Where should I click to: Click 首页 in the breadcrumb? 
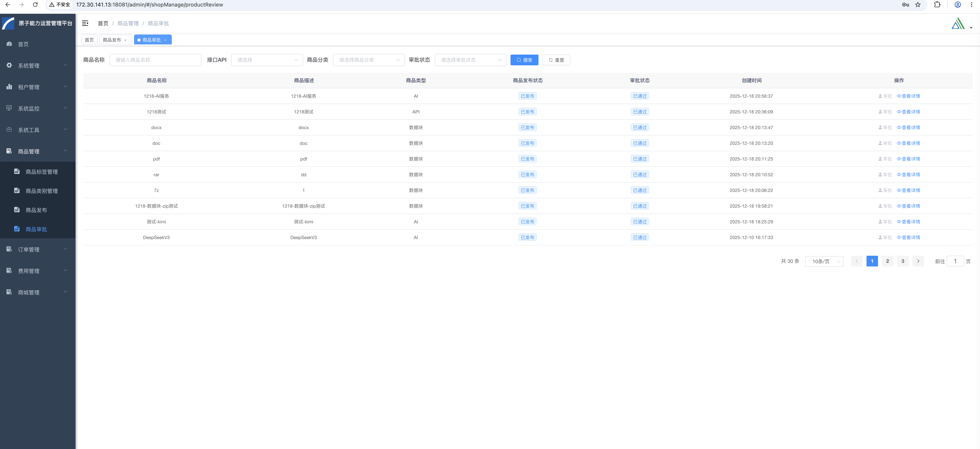[103, 23]
